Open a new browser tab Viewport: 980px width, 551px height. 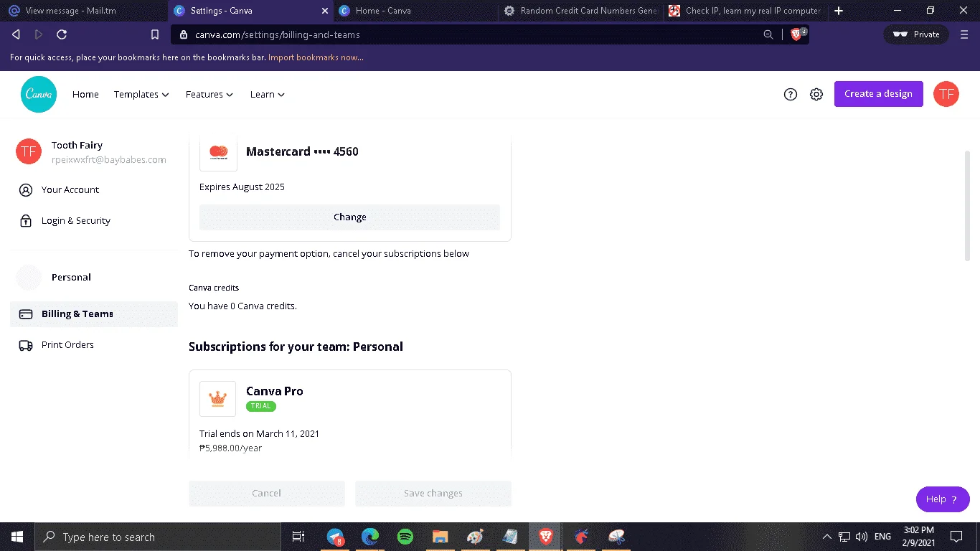pyautogui.click(x=839, y=11)
